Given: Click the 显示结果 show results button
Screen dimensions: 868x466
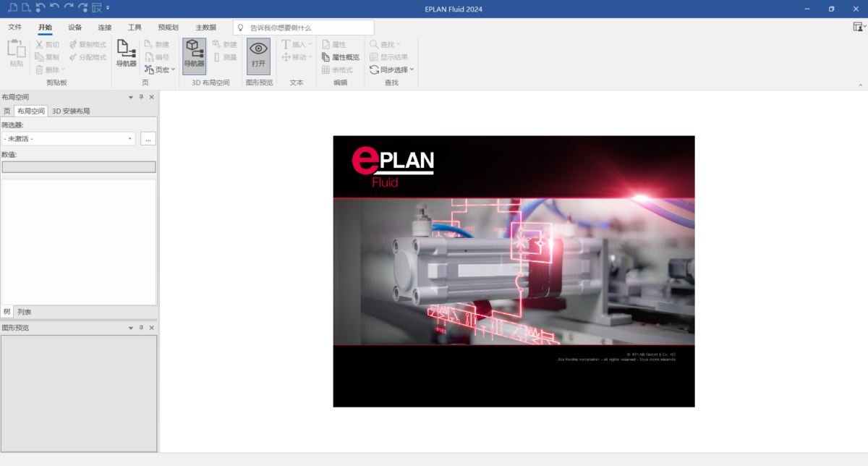Looking at the screenshot, I should coord(388,57).
